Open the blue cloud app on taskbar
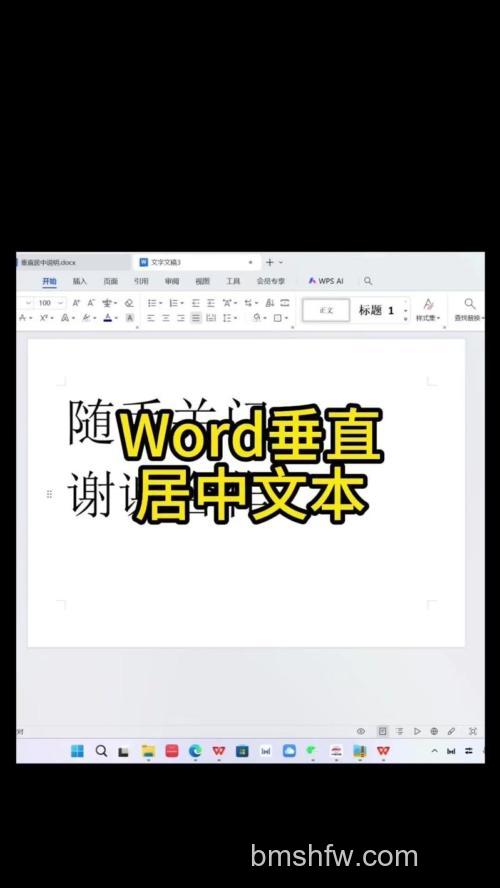Screen dimensions: 500x888 tap(289, 751)
